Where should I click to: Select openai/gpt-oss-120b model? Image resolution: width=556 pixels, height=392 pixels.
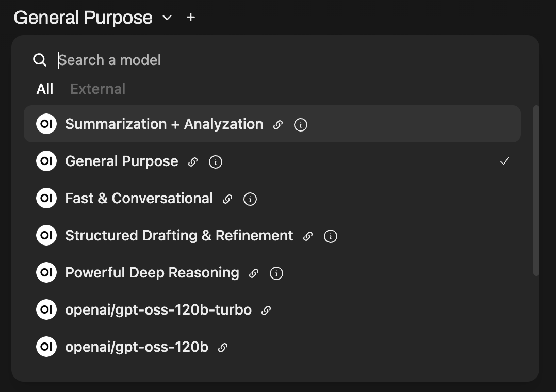(136, 347)
